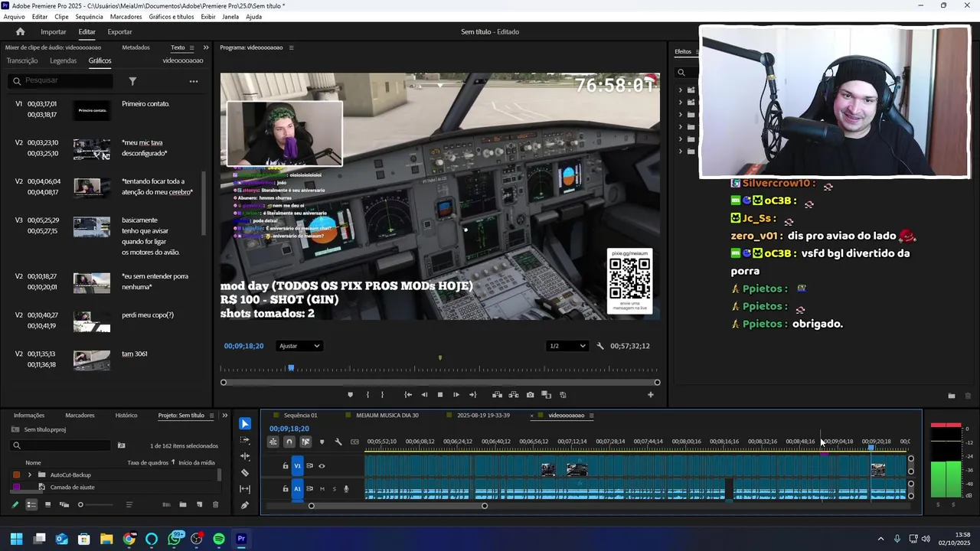Add marker in Program Monitor
The width and height of the screenshot is (980, 551).
tap(351, 395)
